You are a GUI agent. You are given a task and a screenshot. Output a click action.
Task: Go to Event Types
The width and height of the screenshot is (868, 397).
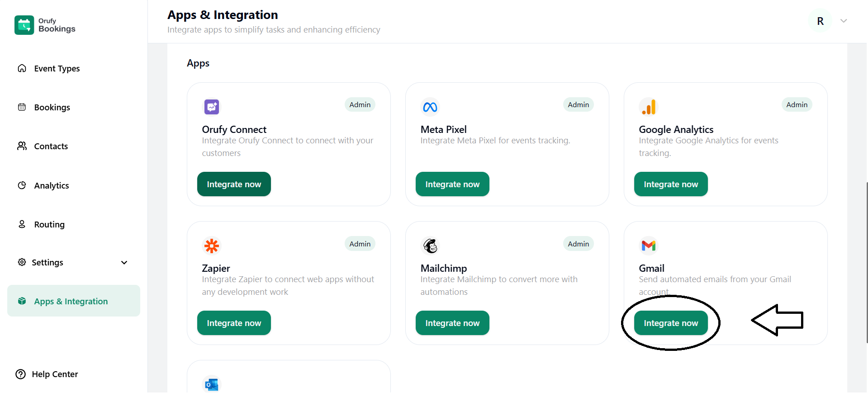click(x=57, y=69)
